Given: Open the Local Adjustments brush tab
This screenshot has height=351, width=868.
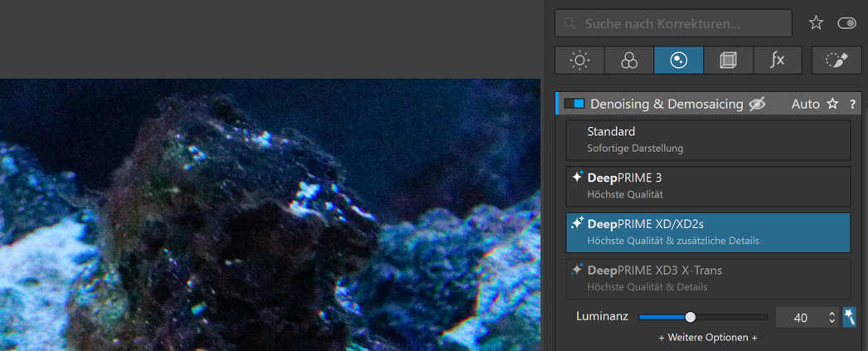Looking at the screenshot, I should point(836,60).
